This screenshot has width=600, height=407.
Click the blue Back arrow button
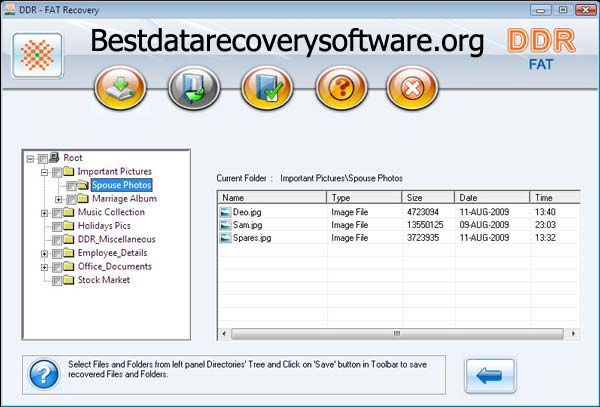pyautogui.click(x=490, y=376)
